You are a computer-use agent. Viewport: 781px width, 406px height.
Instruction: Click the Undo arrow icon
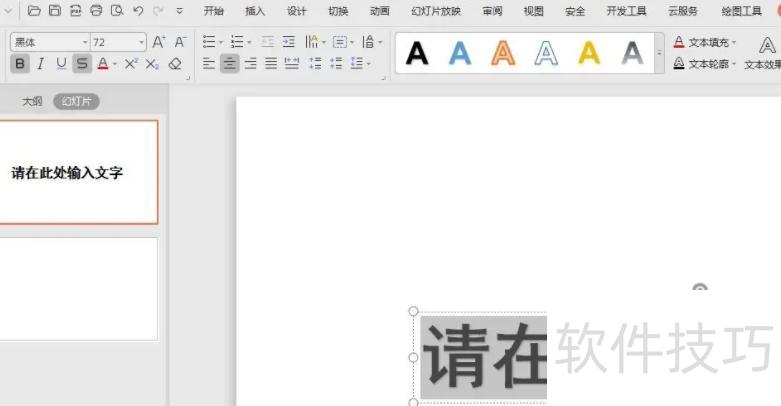138,11
